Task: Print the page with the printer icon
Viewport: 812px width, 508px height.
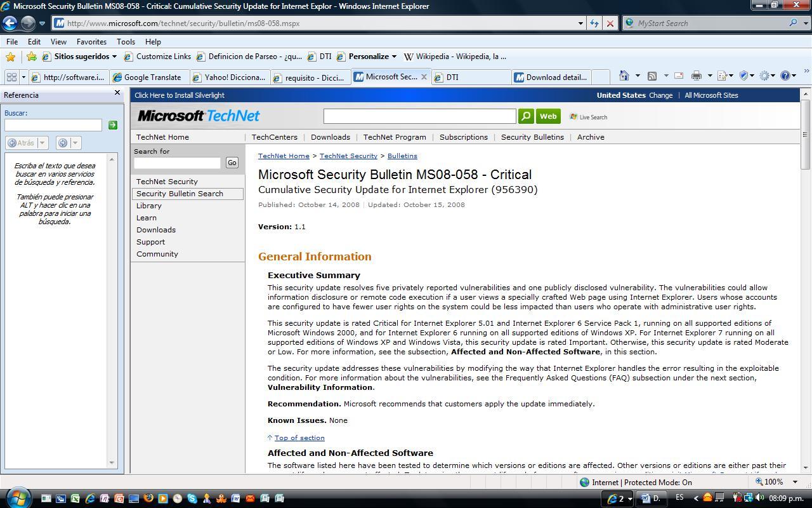Action: [697, 76]
